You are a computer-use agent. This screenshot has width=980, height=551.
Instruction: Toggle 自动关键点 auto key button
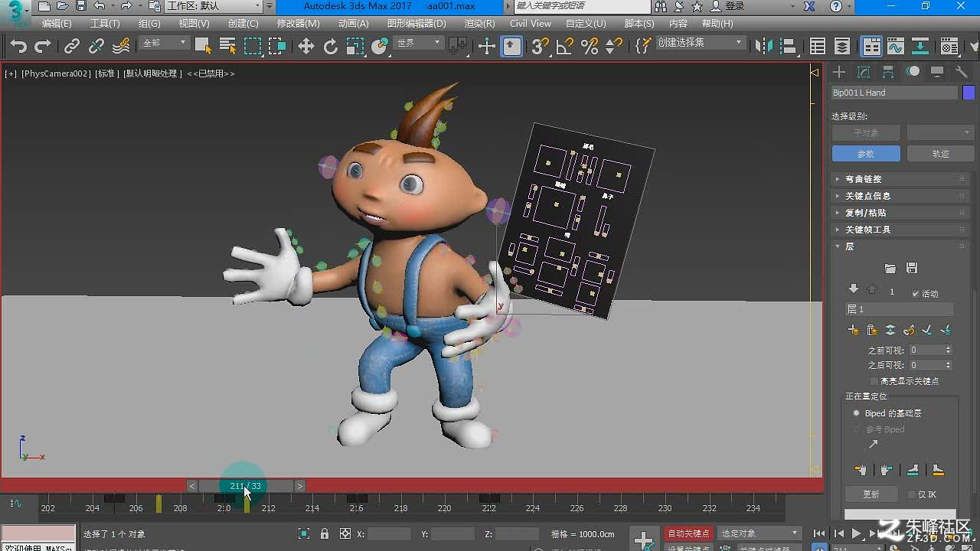[x=689, y=533]
